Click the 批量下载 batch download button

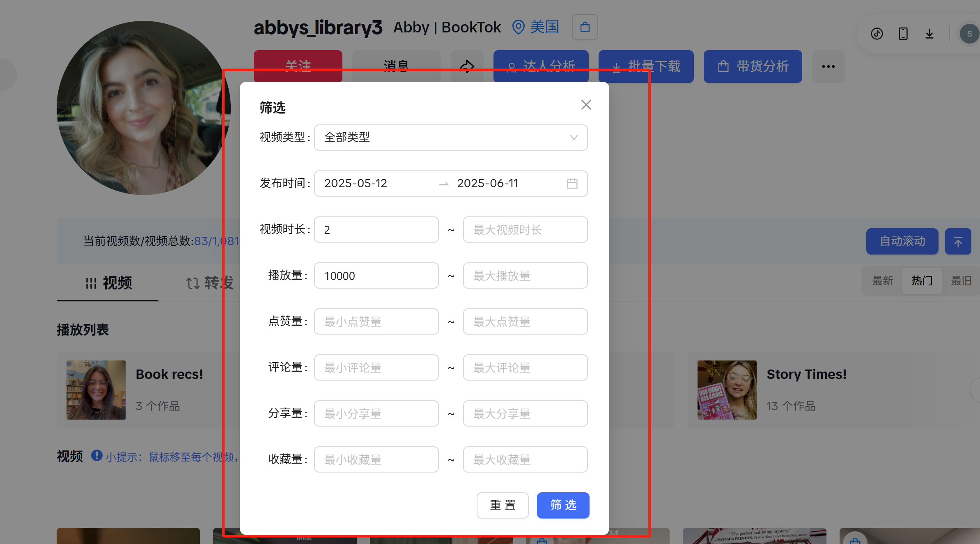pyautogui.click(x=646, y=66)
